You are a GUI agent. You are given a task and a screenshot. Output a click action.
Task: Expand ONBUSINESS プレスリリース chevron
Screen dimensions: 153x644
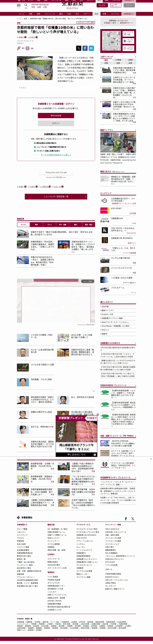point(135,385)
